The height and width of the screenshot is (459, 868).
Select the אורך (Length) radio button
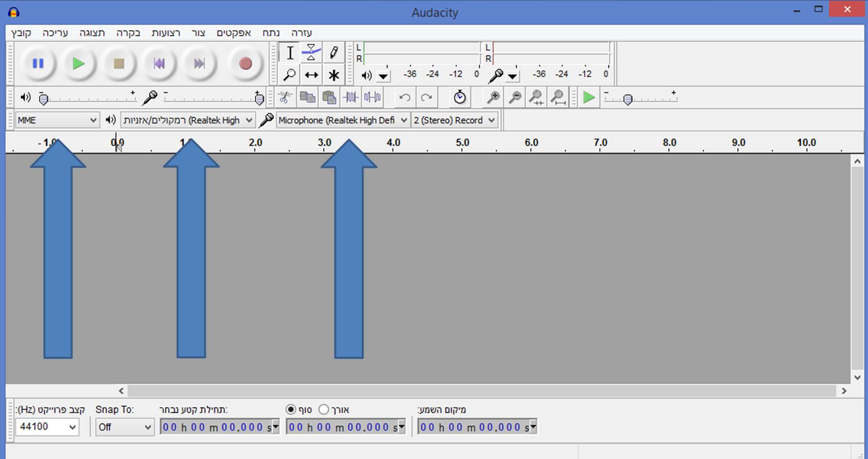pos(324,409)
